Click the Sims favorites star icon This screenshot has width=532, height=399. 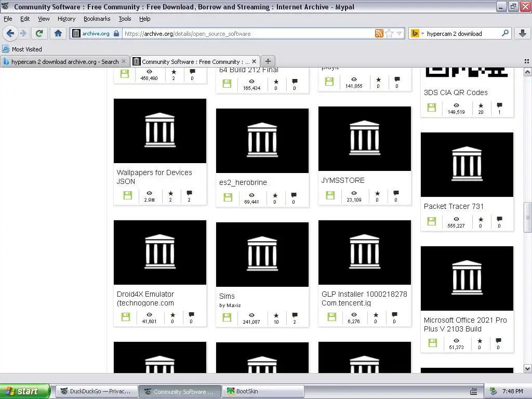coord(276,315)
